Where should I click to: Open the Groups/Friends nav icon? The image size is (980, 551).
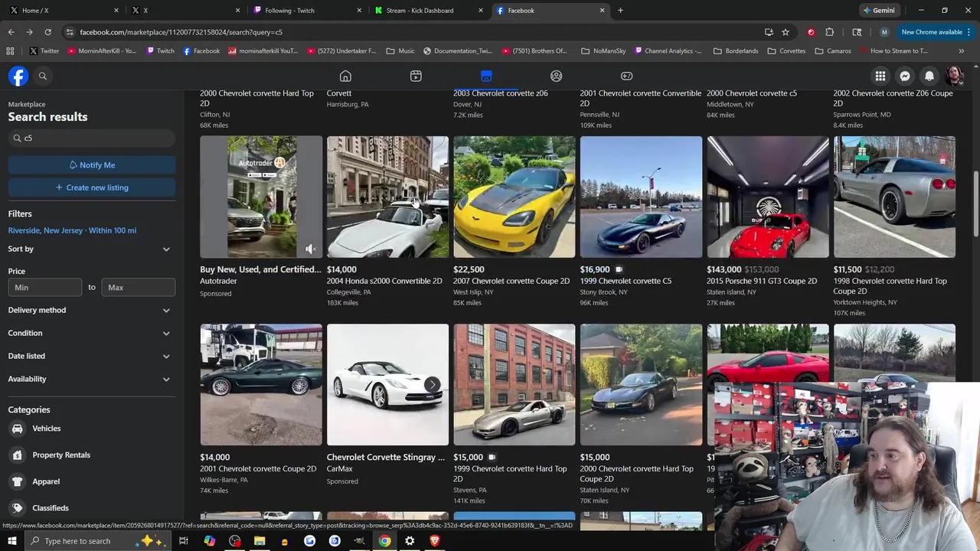click(x=557, y=76)
